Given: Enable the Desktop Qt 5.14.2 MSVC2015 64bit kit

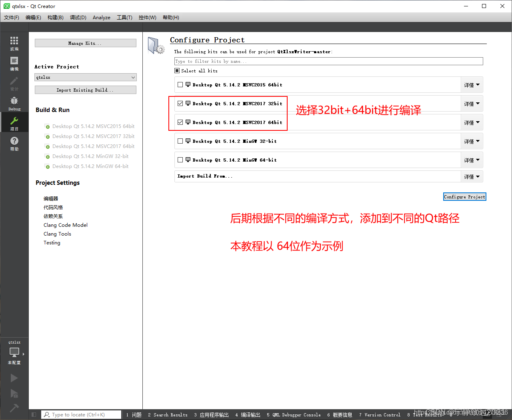Looking at the screenshot, I should (180, 84).
